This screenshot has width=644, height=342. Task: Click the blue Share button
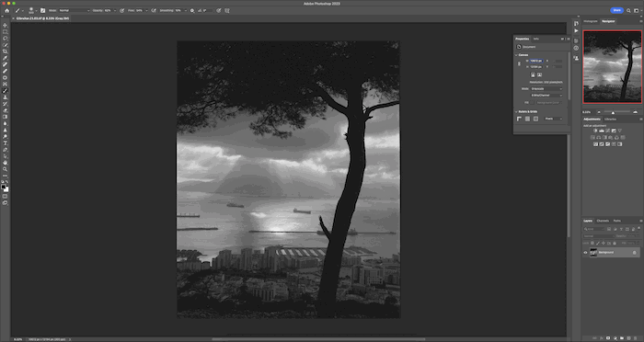tap(616, 10)
